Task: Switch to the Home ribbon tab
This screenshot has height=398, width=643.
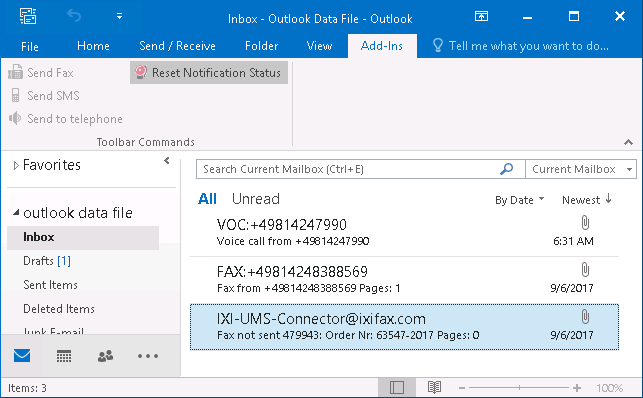Action: coord(93,46)
